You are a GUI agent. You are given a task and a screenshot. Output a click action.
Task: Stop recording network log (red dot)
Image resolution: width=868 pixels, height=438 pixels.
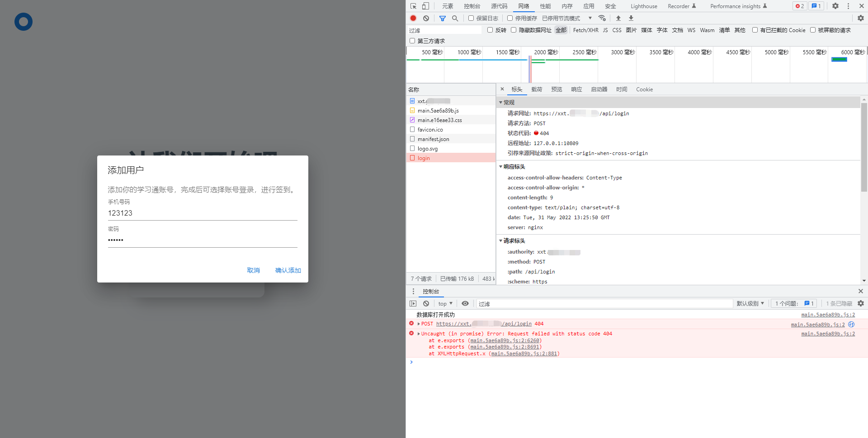pyautogui.click(x=413, y=18)
